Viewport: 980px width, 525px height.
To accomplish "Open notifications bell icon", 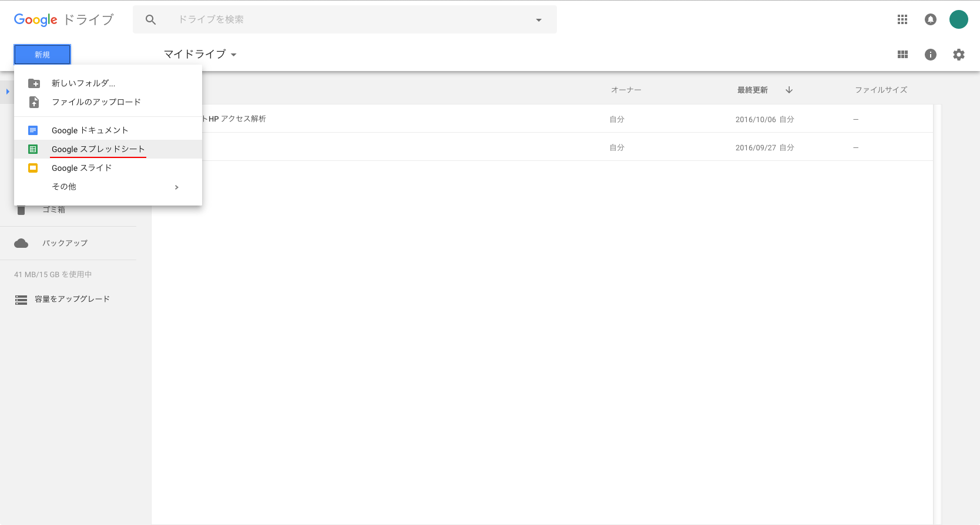I will coord(931,19).
